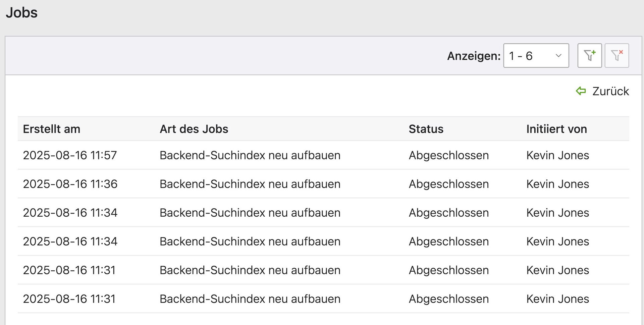Open the Anzeigen "1 - 6" dropdown
The height and width of the screenshot is (325, 644).
tap(536, 56)
